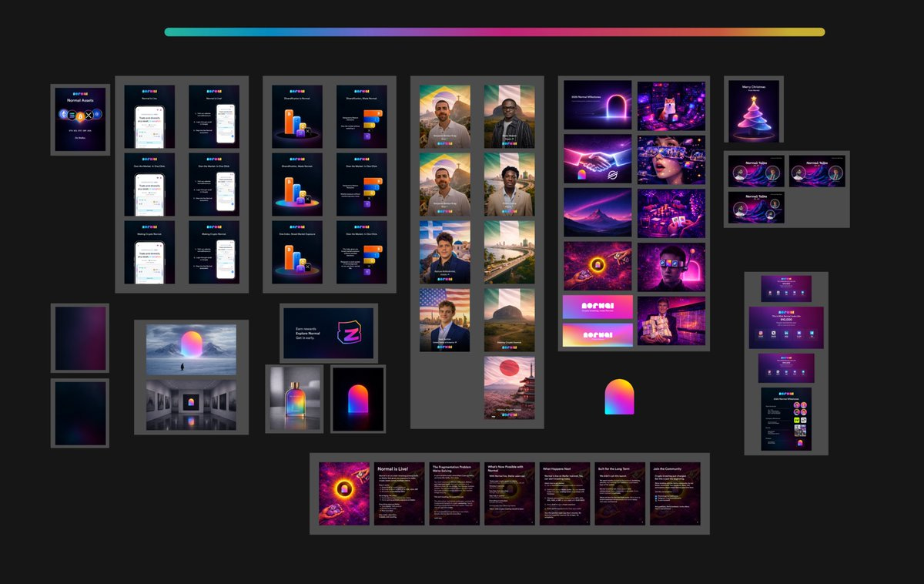
Task: Select the standalone gradient arch logo
Action: 619,397
